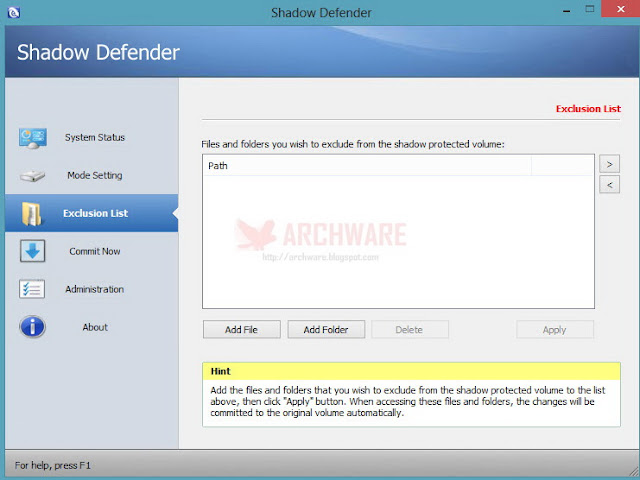Close the Shadow Defender window
640x480 pixels.
(x=620, y=9)
